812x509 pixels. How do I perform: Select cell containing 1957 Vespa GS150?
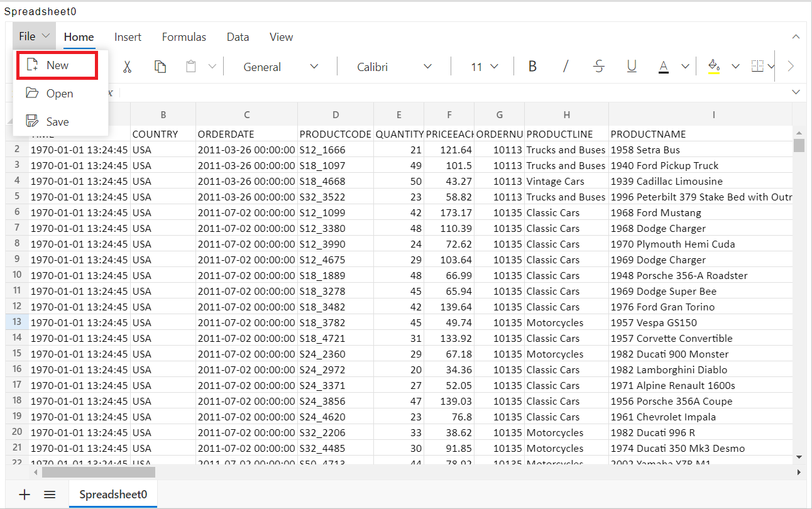700,322
